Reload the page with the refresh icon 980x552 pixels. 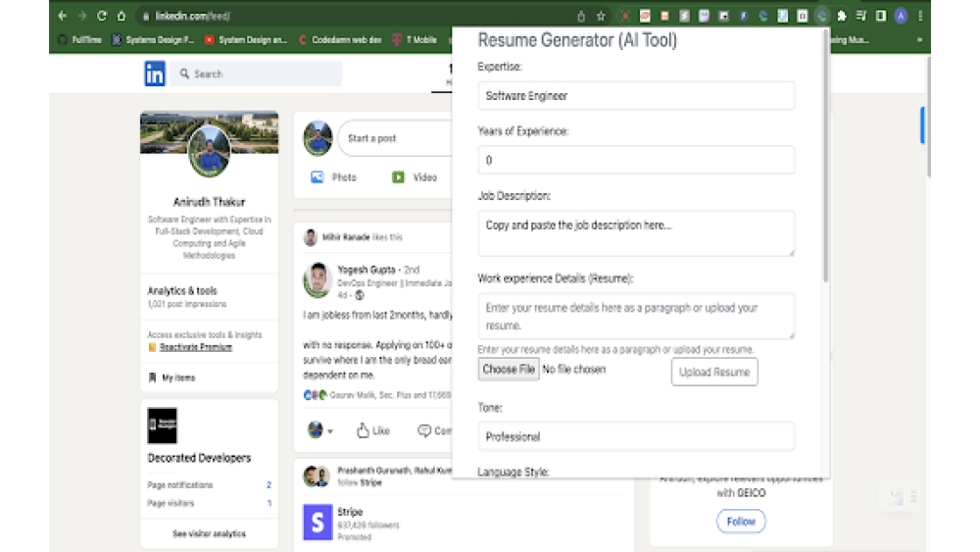pos(102,16)
